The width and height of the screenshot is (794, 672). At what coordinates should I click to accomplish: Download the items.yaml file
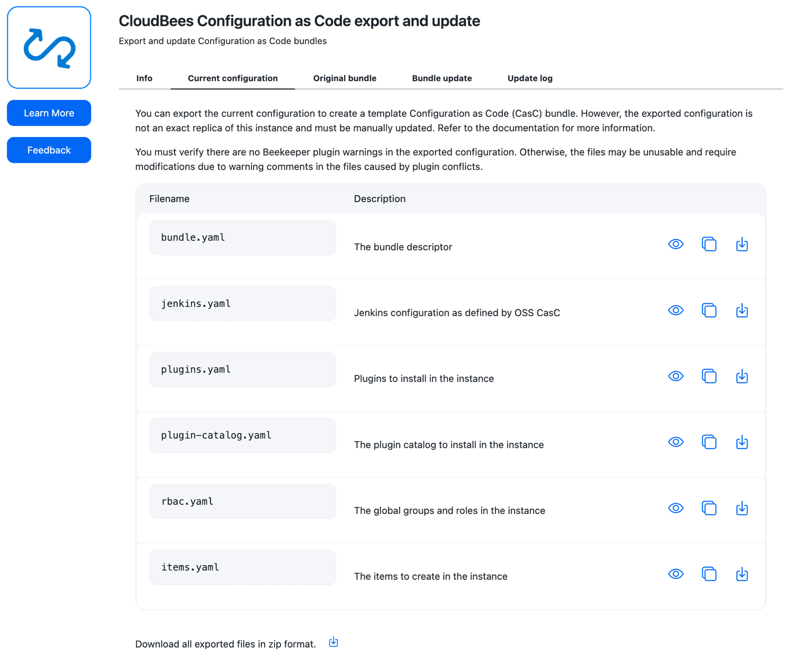742,574
